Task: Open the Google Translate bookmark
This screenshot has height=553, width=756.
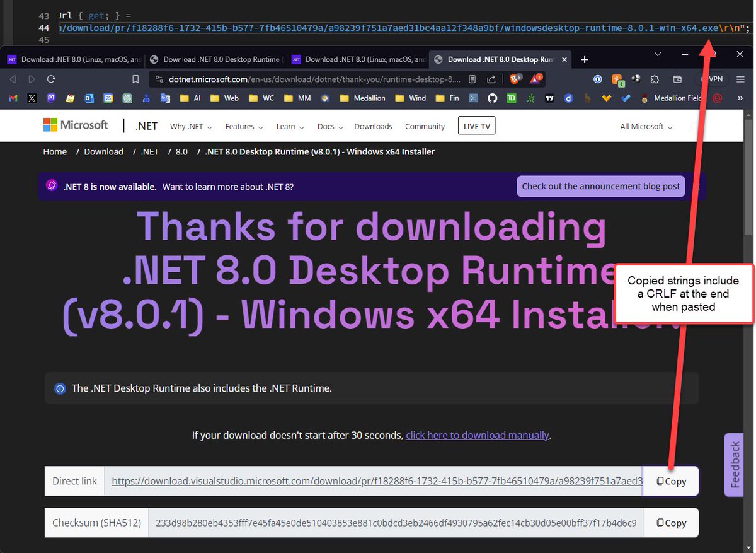Action: click(165, 98)
